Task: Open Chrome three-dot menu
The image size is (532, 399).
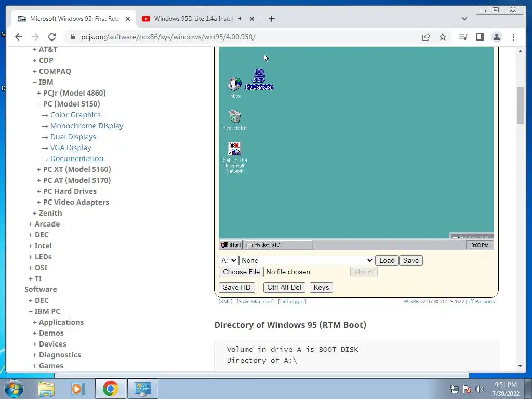Action: [513, 37]
